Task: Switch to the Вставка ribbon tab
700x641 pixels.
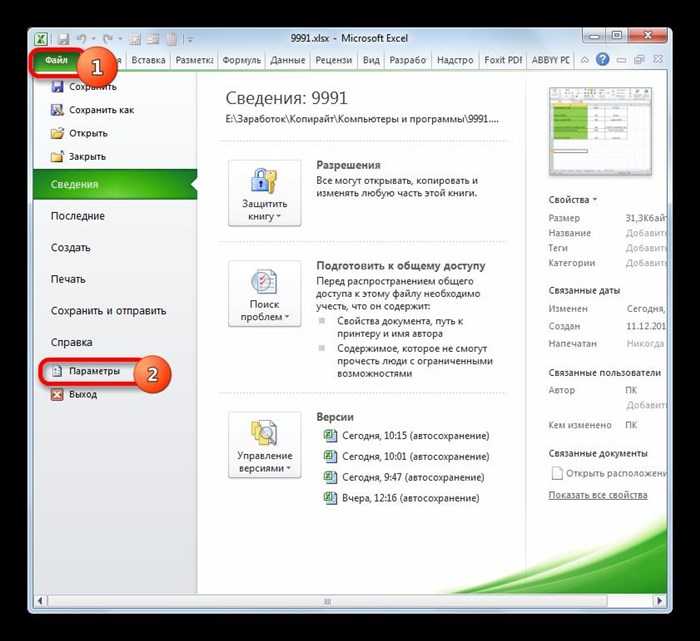Action: 148,60
